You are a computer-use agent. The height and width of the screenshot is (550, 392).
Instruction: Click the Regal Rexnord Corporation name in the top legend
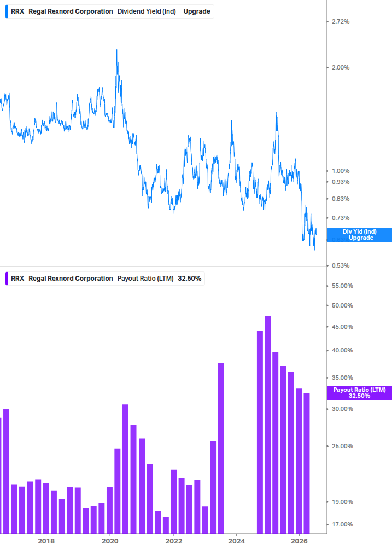[71, 11]
